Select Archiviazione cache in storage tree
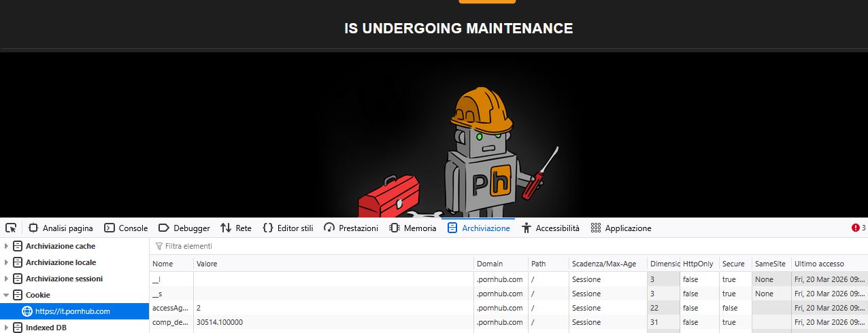The image size is (868, 333). [x=61, y=246]
